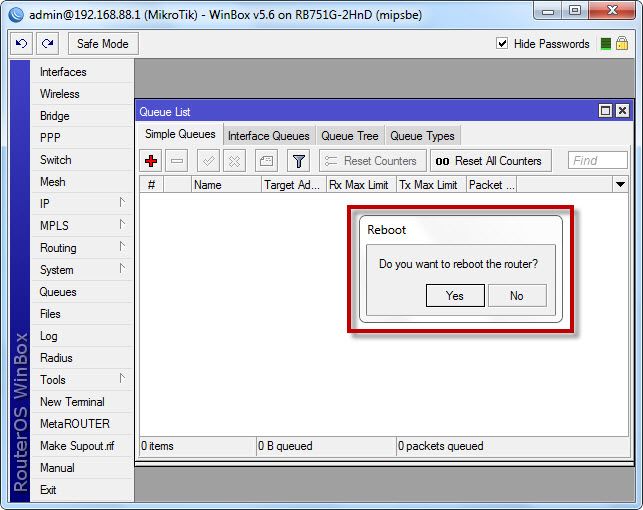Toggle the Hide Passwords checkbox
Screen dimensions: 643x510
[x=503, y=44]
